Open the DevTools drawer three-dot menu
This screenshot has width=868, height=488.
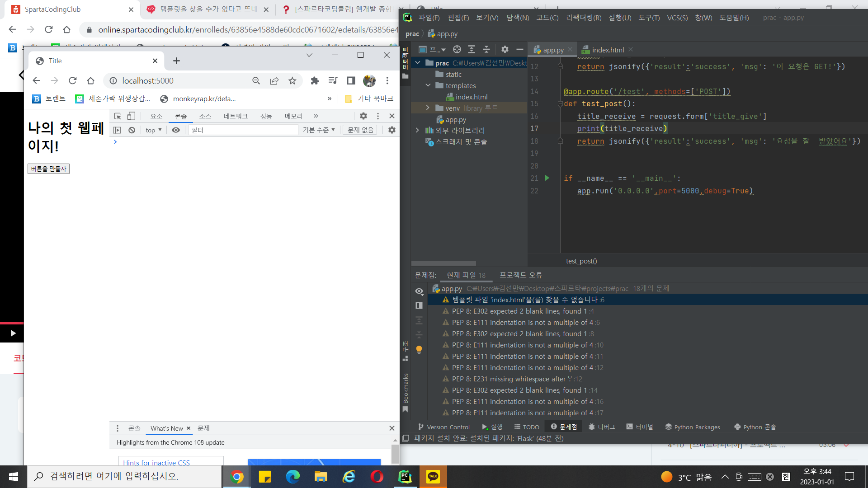(x=118, y=428)
